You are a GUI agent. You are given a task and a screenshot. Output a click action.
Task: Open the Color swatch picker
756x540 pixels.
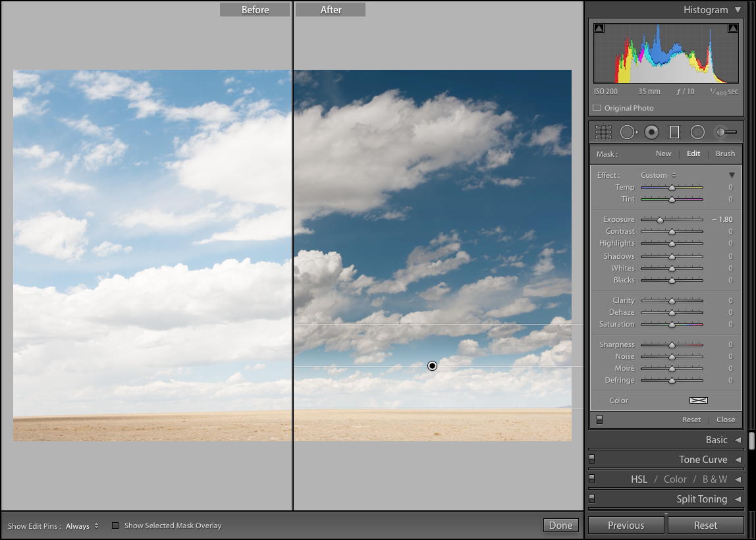[x=699, y=400]
